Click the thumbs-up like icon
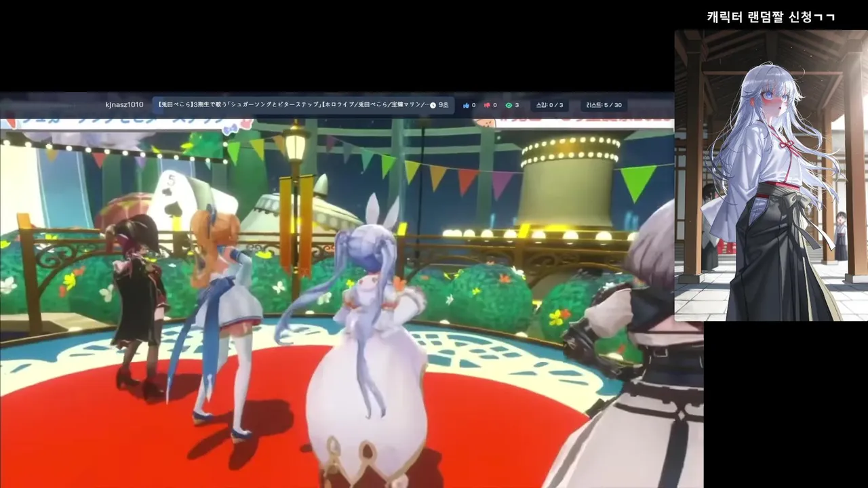The height and width of the screenshot is (488, 868). pos(466,105)
